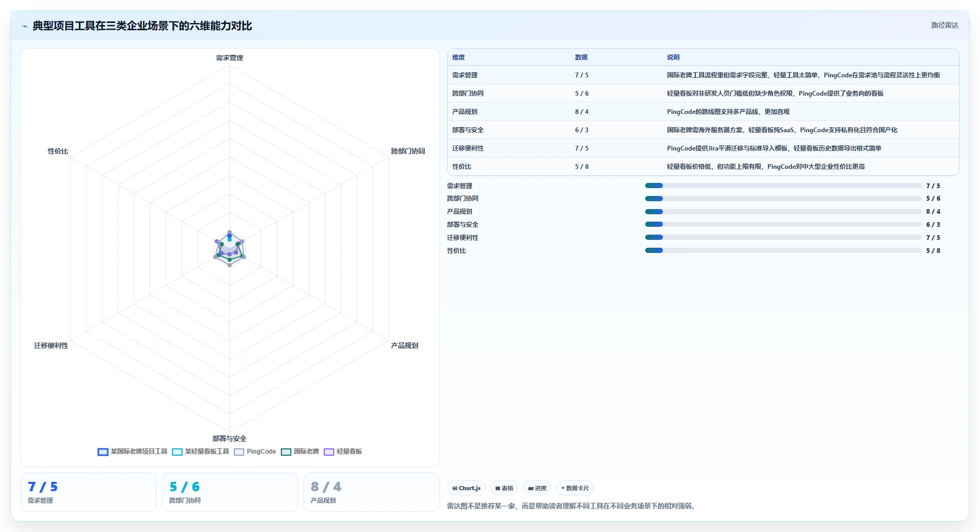Click the 8 / 4 value in the table
980x532 pixels.
click(x=582, y=112)
